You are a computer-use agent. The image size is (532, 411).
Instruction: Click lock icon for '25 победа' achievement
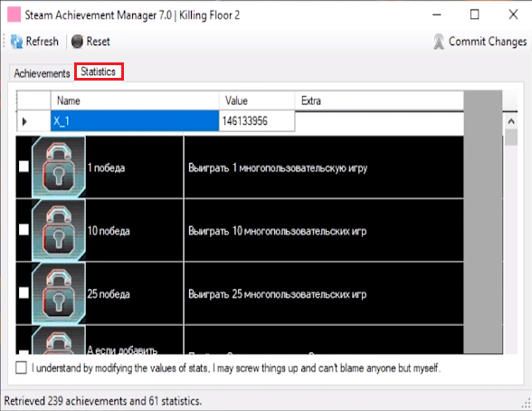coord(58,293)
